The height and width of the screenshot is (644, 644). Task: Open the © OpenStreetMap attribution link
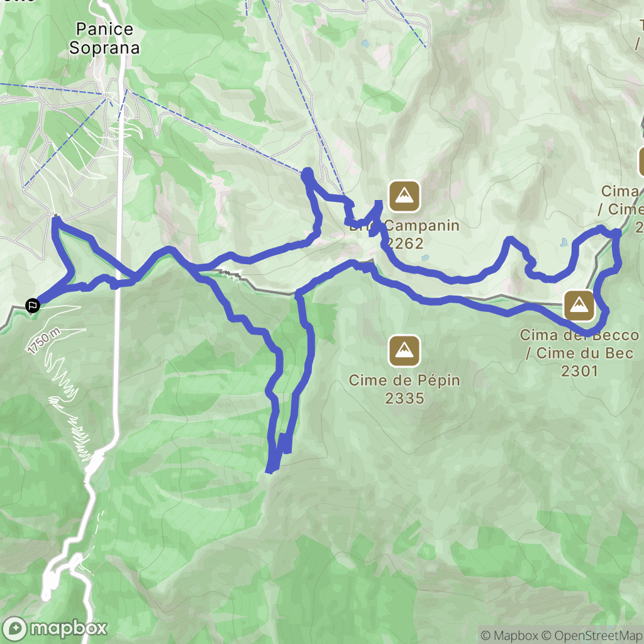[592, 635]
